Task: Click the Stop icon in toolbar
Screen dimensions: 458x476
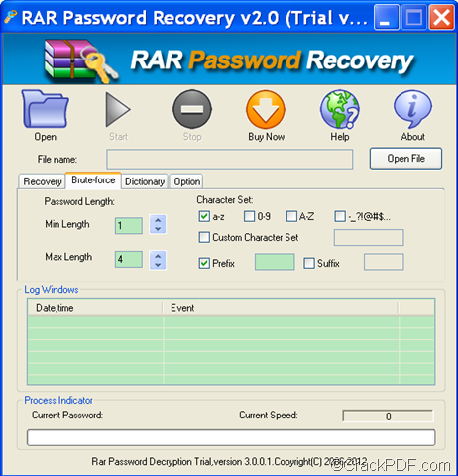Action: (192, 109)
